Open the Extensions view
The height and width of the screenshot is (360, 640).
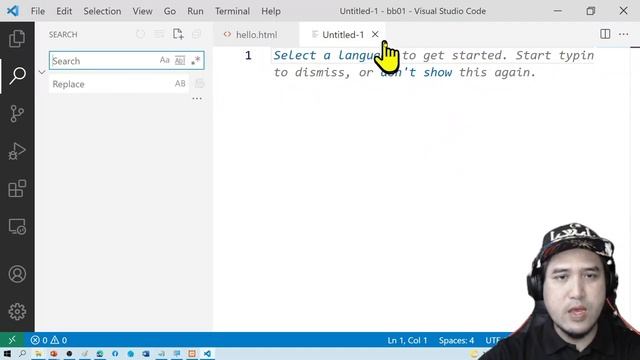pyautogui.click(x=17, y=189)
